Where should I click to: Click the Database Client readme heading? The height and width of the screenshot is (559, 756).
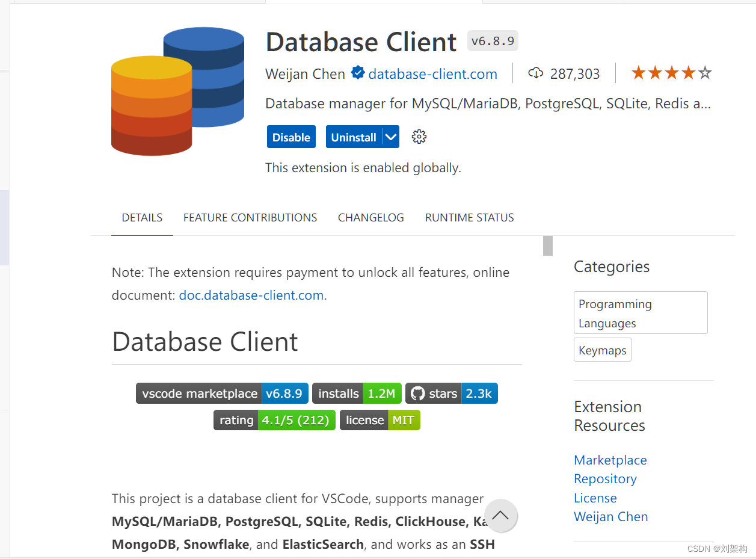205,342
